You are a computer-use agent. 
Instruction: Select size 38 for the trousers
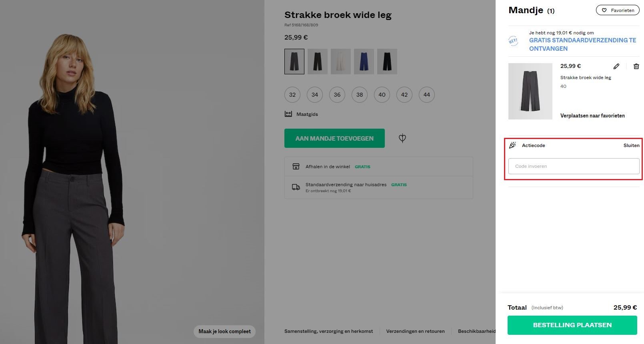[x=359, y=95]
